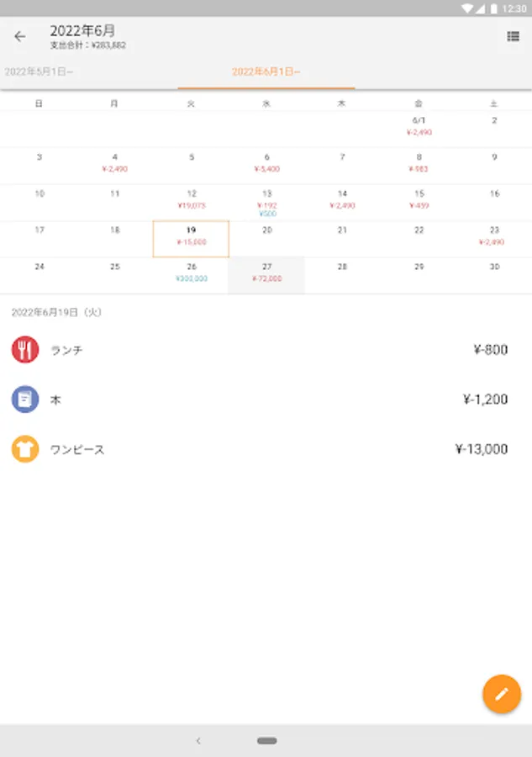The width and height of the screenshot is (532, 757).
Task: Pick June 12 showing ¥19,073
Action: [191, 202]
